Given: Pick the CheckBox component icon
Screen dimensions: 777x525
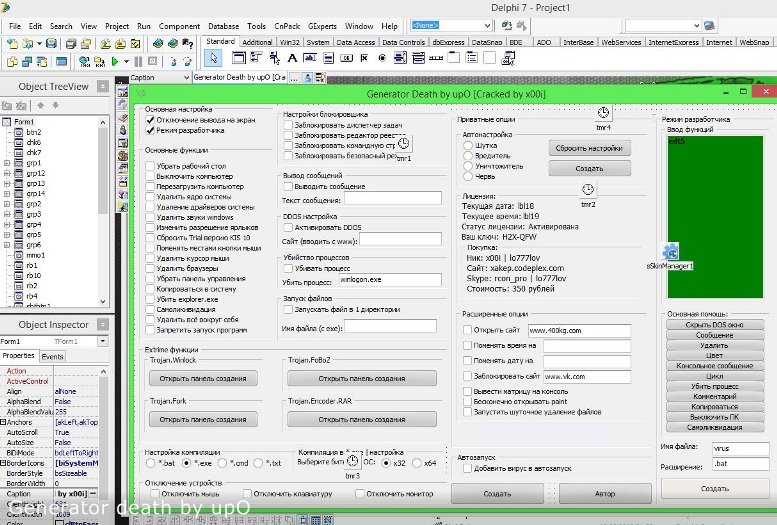Looking at the screenshot, I should point(364,58).
